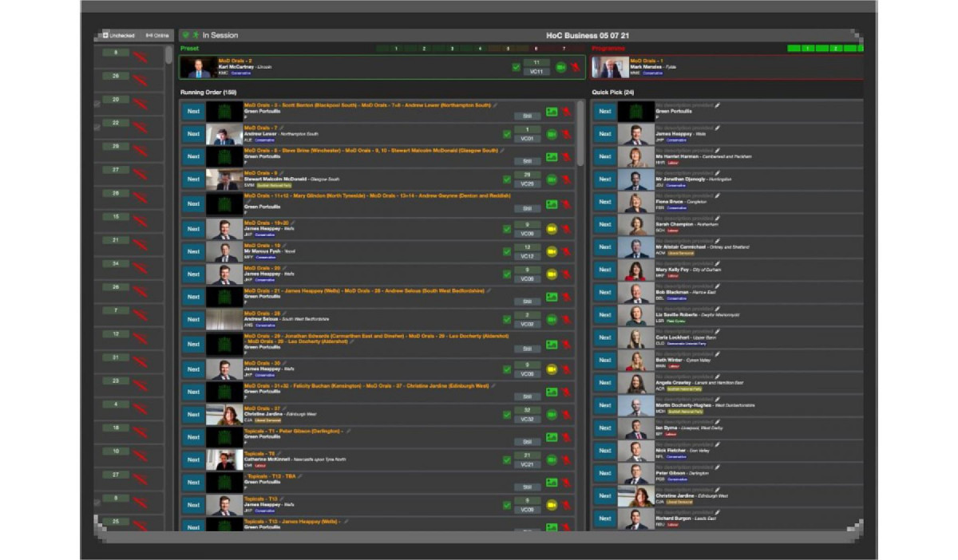958x560 pixels.
Task: Click Next button for Andrew Lewer row
Action: 193,134
